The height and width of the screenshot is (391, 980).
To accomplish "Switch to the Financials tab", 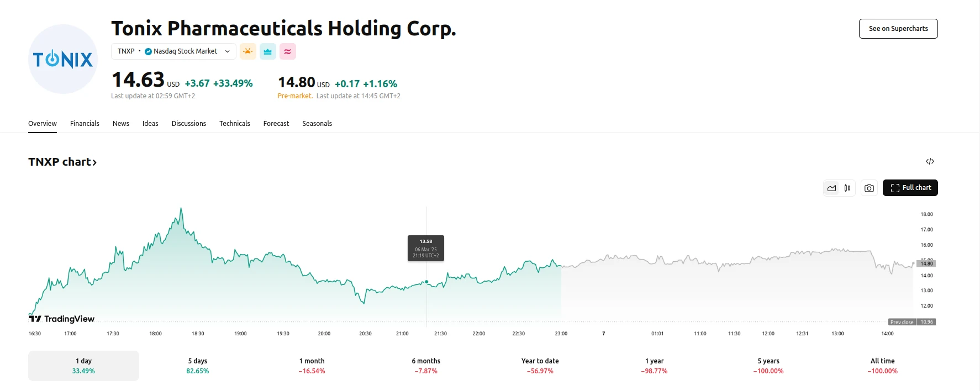I will [x=85, y=123].
